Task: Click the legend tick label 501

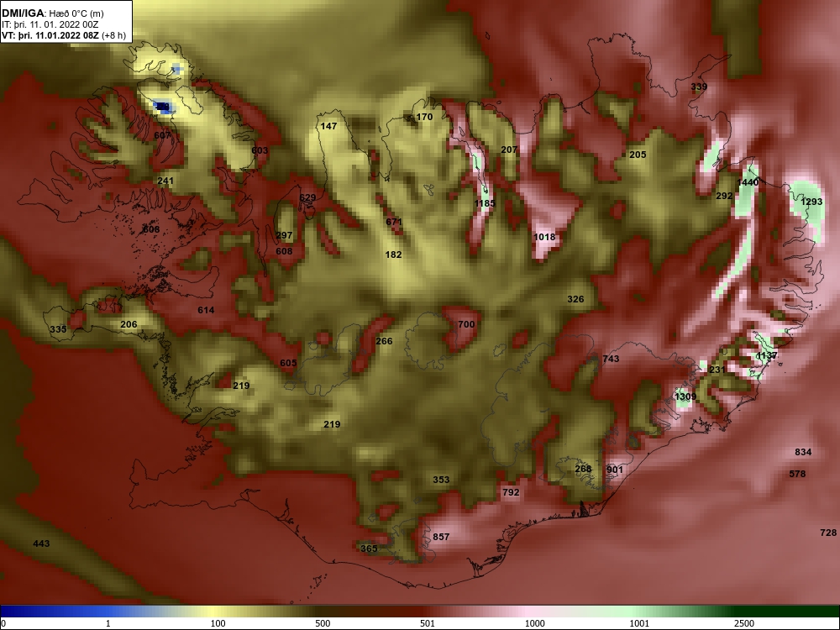Action: pyautogui.click(x=428, y=623)
